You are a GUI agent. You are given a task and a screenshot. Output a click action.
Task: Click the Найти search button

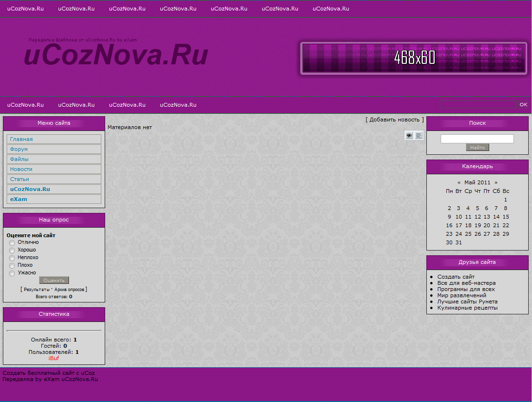[477, 147]
